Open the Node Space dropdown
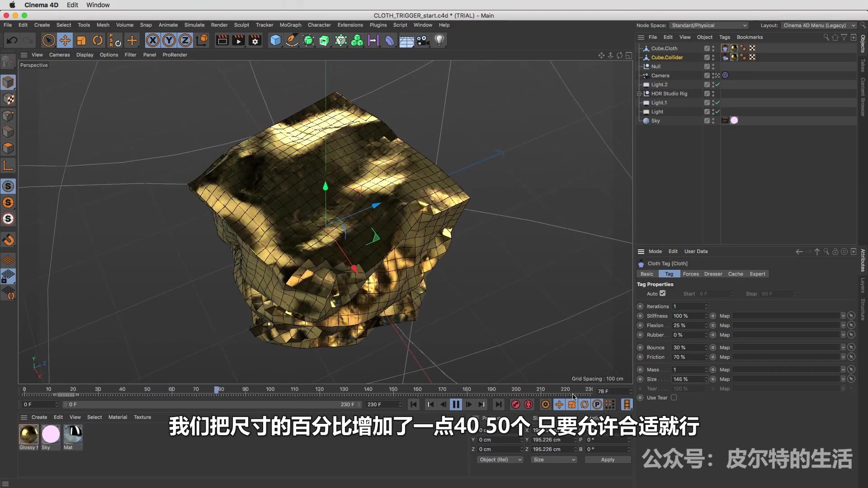 (708, 25)
